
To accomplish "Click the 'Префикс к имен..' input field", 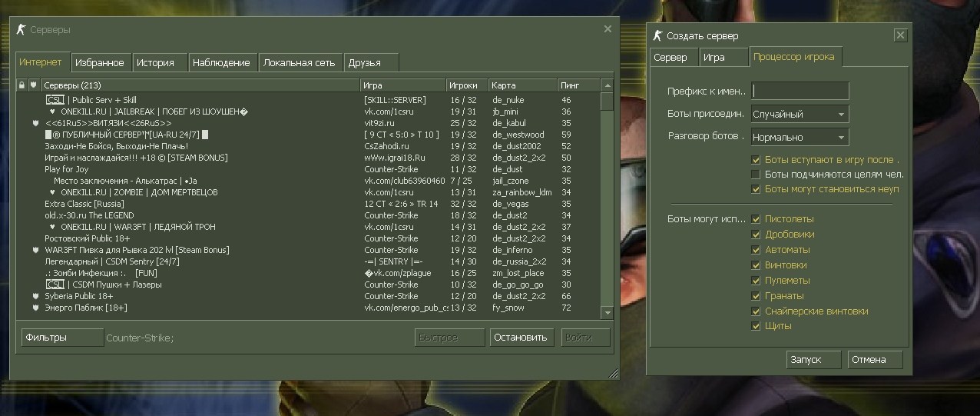I will tap(800, 91).
